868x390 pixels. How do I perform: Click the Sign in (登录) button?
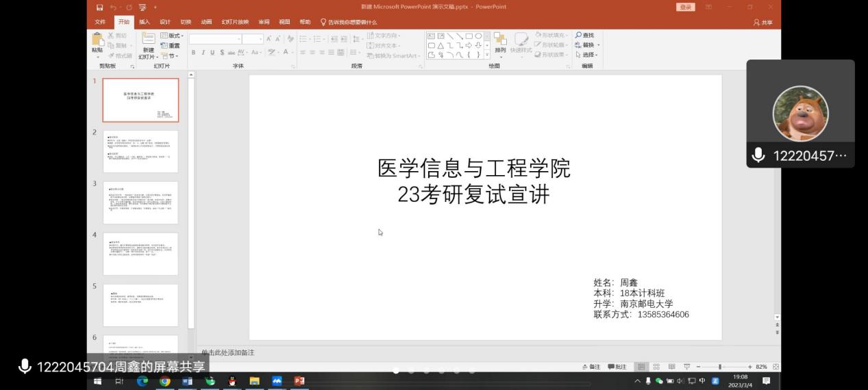pyautogui.click(x=685, y=7)
